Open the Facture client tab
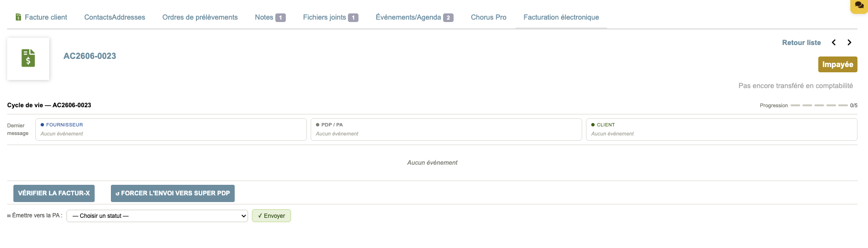 coord(41,17)
